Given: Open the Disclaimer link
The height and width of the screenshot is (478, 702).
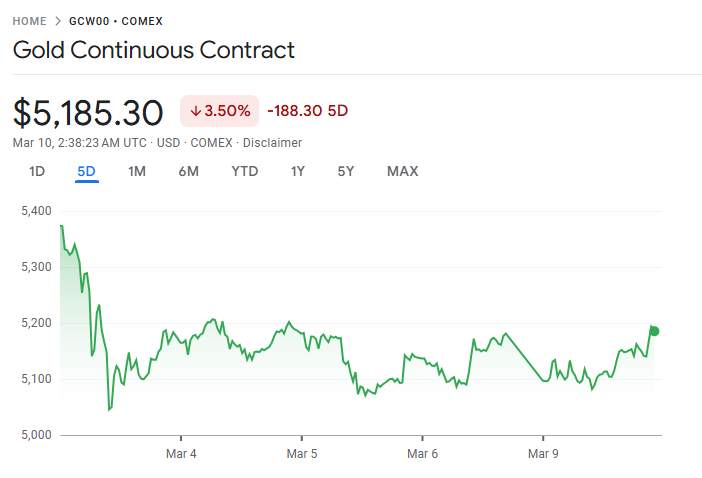Looking at the screenshot, I should [272, 143].
